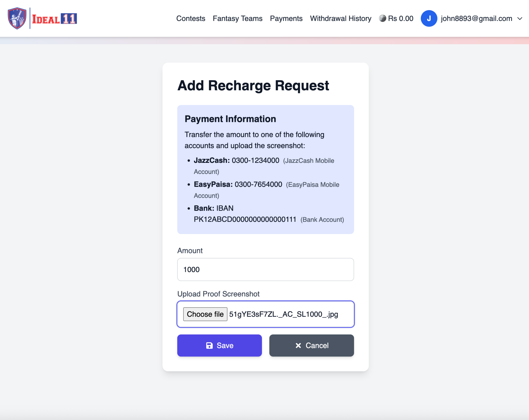The width and height of the screenshot is (529, 420).
Task: Click the coin icon beside balance
Action: (382, 18)
